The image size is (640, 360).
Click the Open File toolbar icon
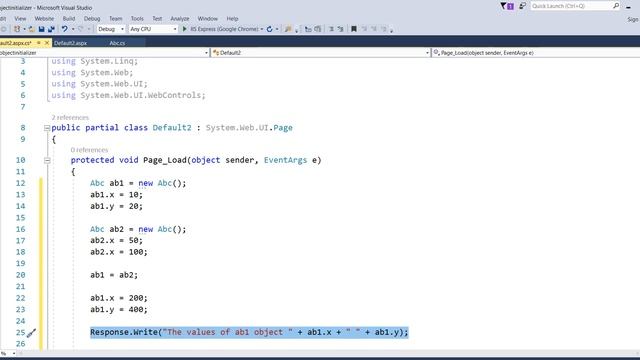click(31, 29)
